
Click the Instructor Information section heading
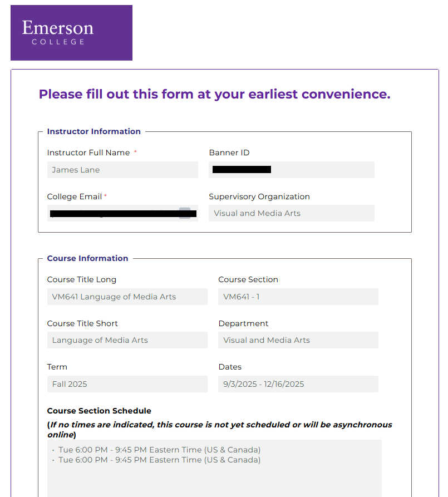click(94, 131)
